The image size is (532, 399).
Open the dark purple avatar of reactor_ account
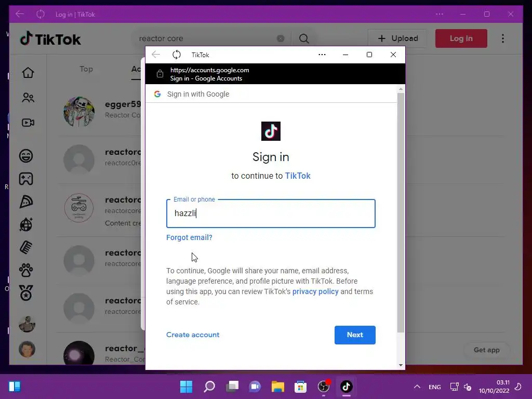79,353
